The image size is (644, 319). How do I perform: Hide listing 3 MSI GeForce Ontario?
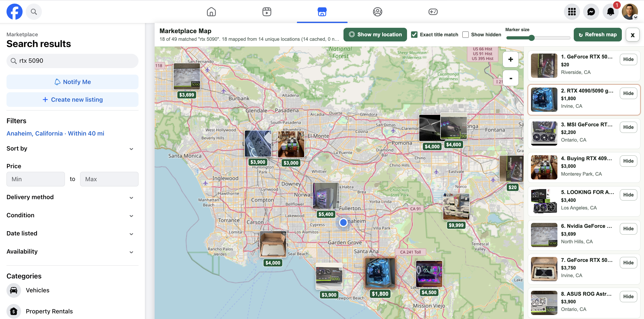[x=628, y=127]
